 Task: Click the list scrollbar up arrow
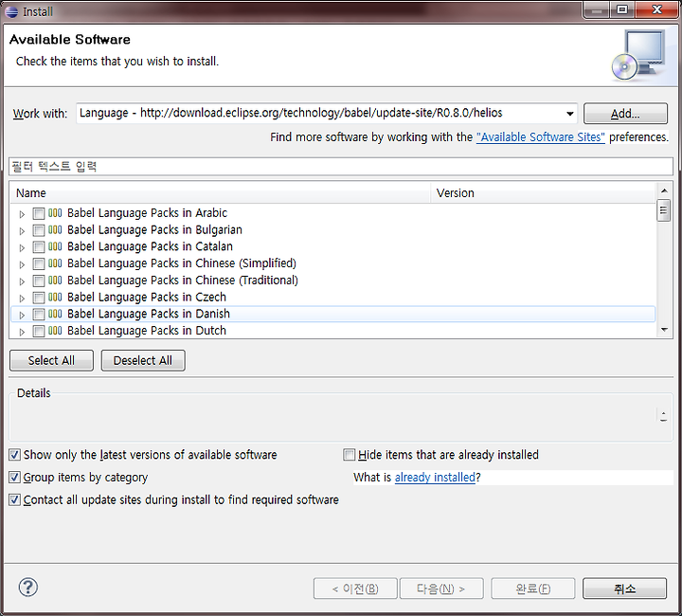tap(664, 190)
